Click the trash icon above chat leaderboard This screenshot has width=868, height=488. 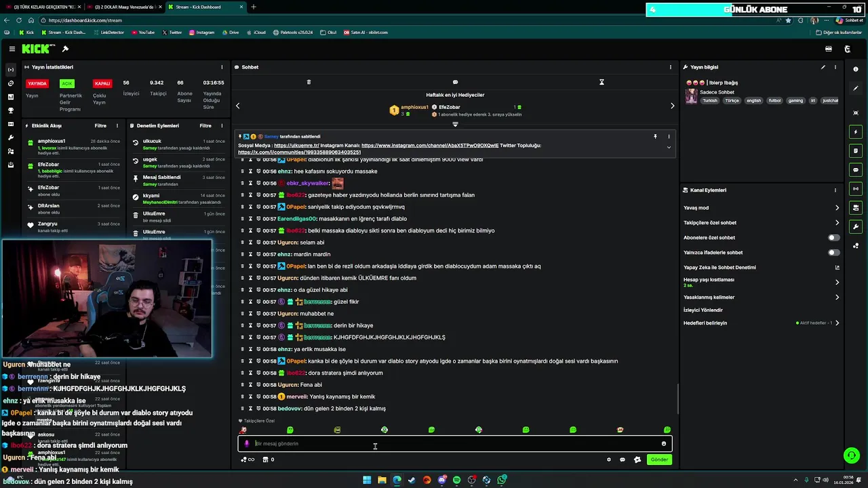tap(309, 82)
